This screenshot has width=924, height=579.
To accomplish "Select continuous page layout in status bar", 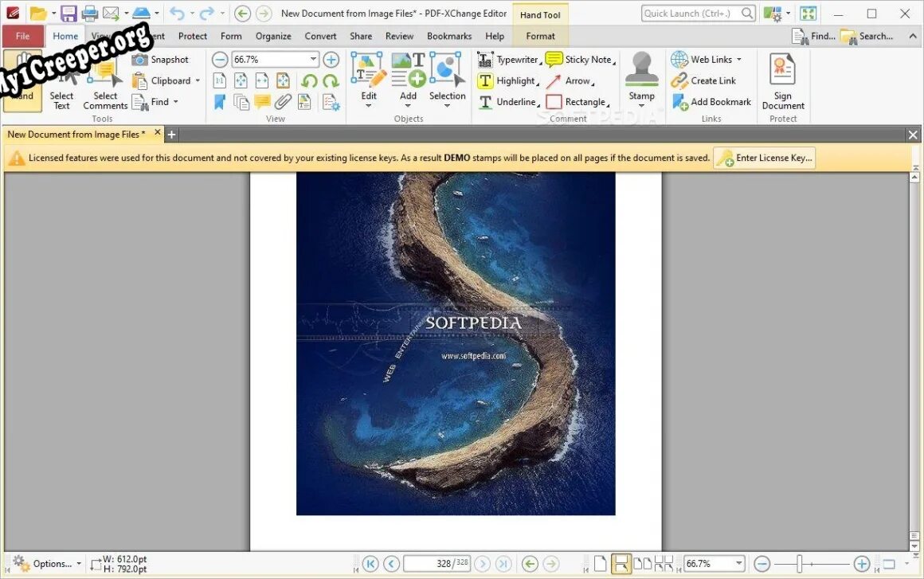I will (x=621, y=564).
